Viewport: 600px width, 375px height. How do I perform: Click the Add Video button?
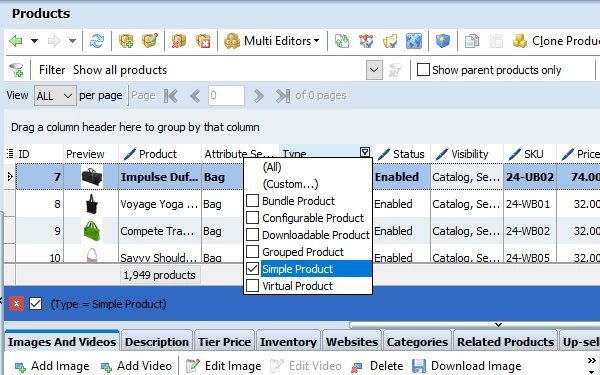(x=136, y=366)
